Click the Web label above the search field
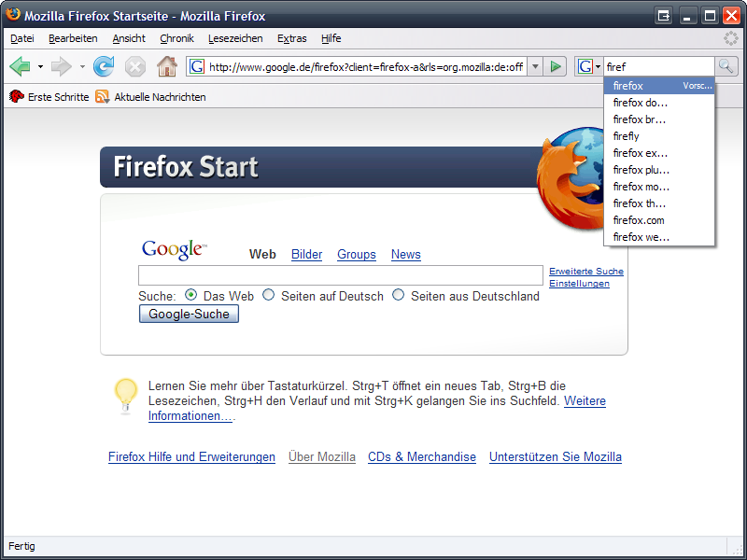This screenshot has width=747, height=560. click(262, 254)
